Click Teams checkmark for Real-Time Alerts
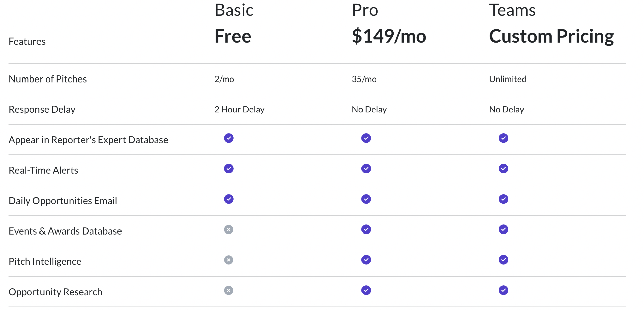This screenshot has height=310, width=644. click(x=503, y=169)
